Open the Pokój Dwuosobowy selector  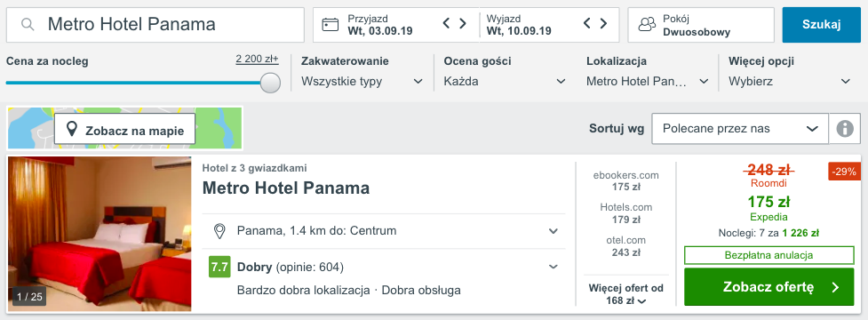701,25
